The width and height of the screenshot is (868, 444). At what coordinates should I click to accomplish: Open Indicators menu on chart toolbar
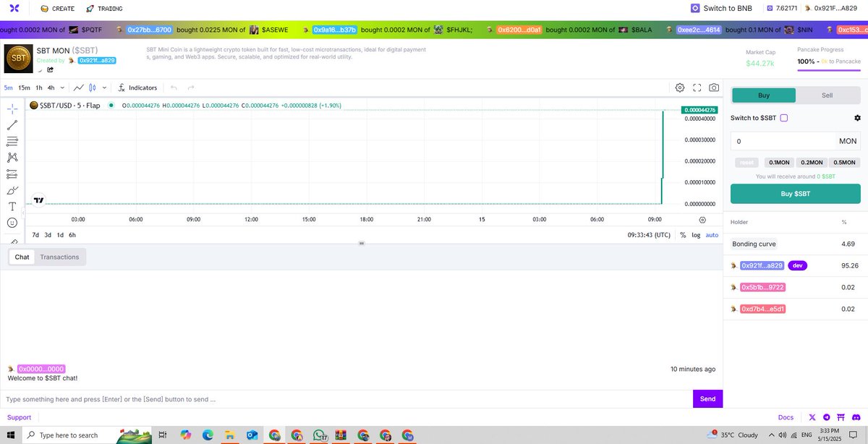click(x=137, y=87)
